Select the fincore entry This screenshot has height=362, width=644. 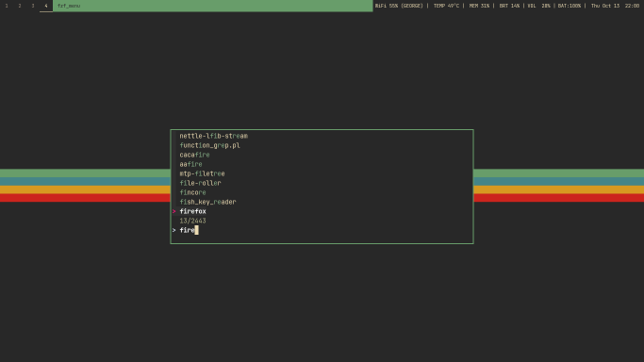192,192
